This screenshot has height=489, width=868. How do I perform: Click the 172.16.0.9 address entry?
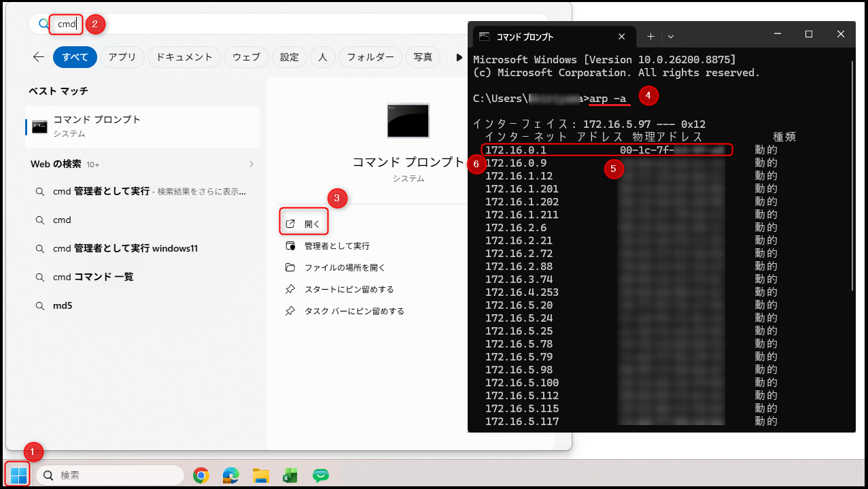pos(516,163)
